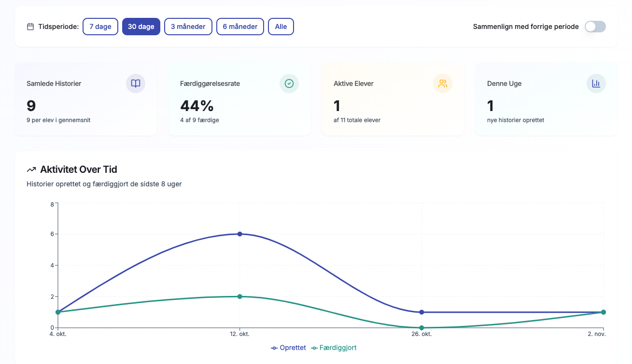Click the Oprettet data point at 26. okt.
The image size is (632, 364).
point(421,312)
